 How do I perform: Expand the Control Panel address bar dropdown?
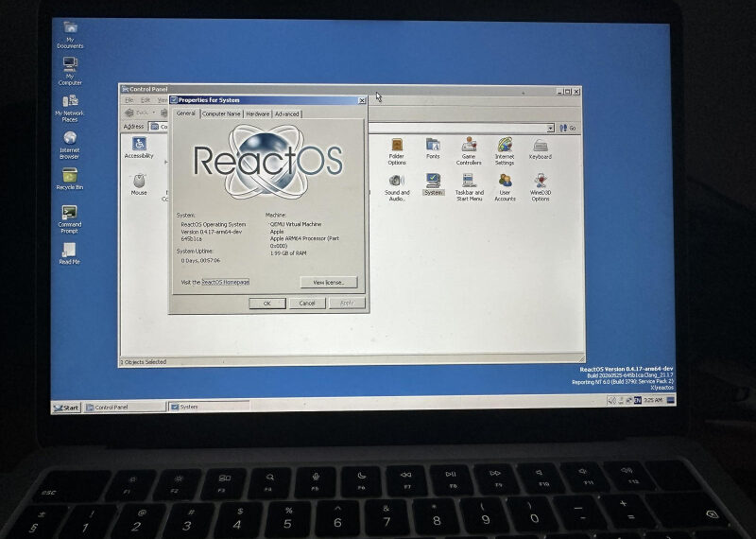(x=551, y=128)
